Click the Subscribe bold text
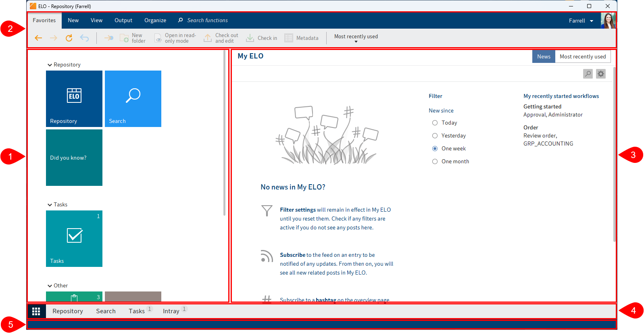The width and height of the screenshot is (644, 333). click(x=292, y=255)
